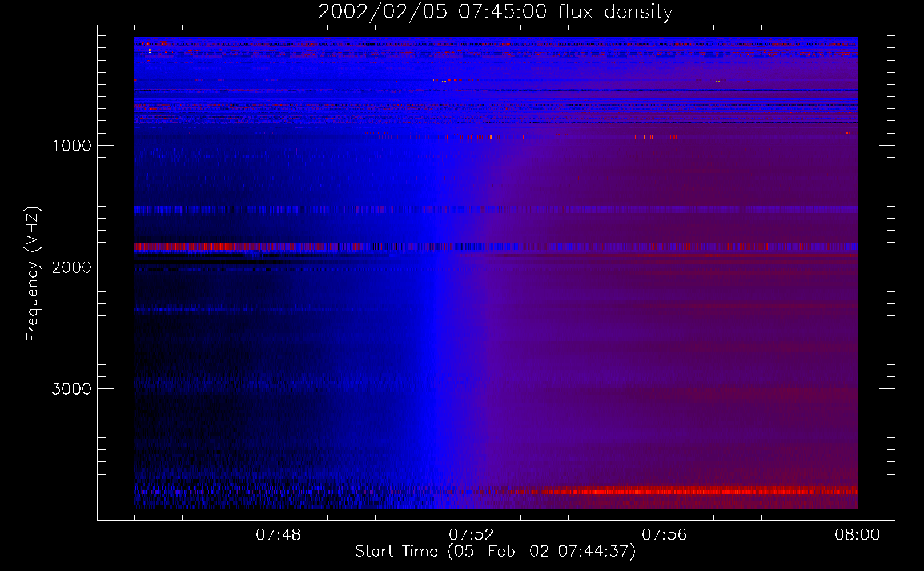The height and width of the screenshot is (571, 924).
Task: Click the 08:00 time axis label
Action: point(857,535)
